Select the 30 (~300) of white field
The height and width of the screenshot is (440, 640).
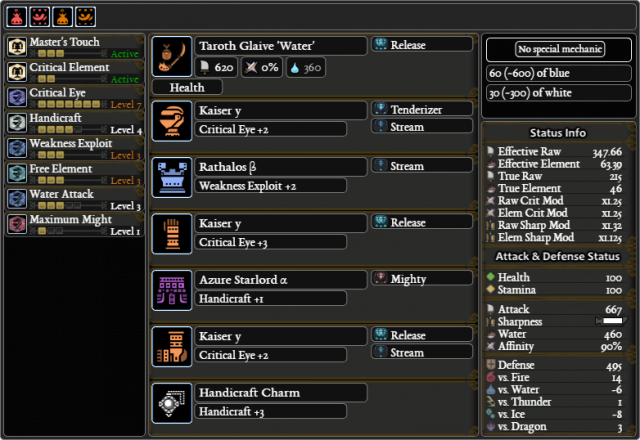tap(558, 93)
